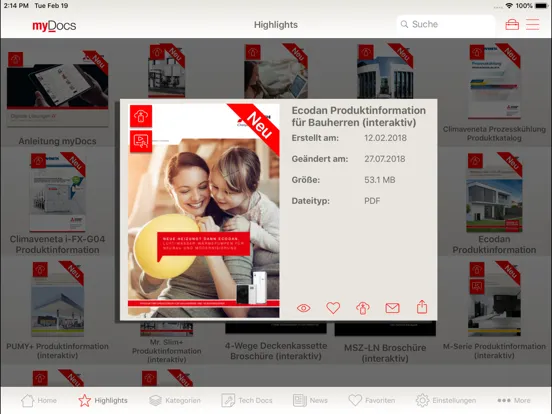The image size is (552, 414).
Task: Tap the share icon in popup
Action: click(422, 307)
